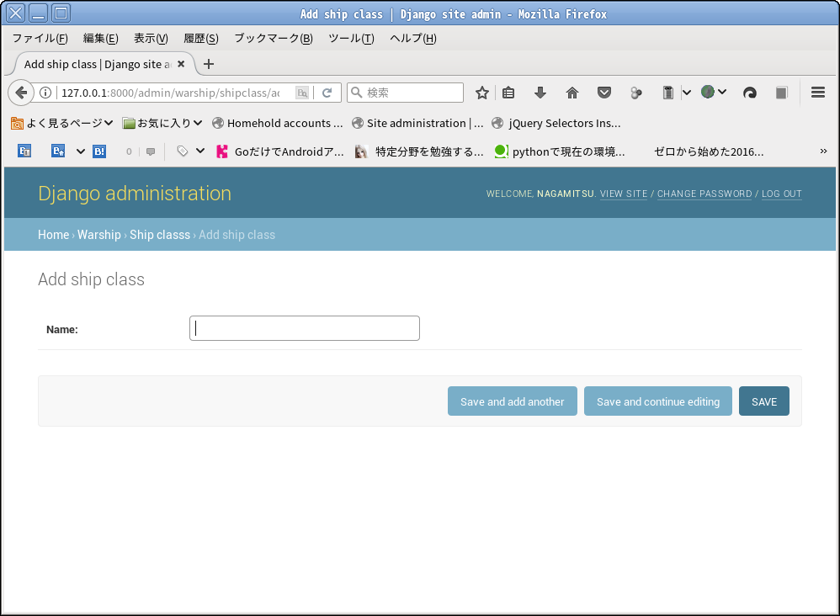Viewport: 840px width, 616px height.
Task: Reload the page with the refresh icon
Action: (327, 93)
